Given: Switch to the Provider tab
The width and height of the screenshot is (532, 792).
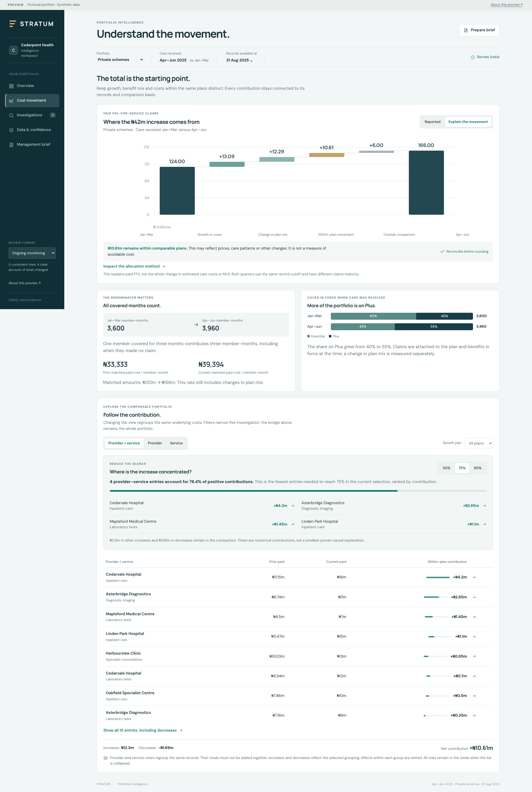Looking at the screenshot, I should (155, 443).
